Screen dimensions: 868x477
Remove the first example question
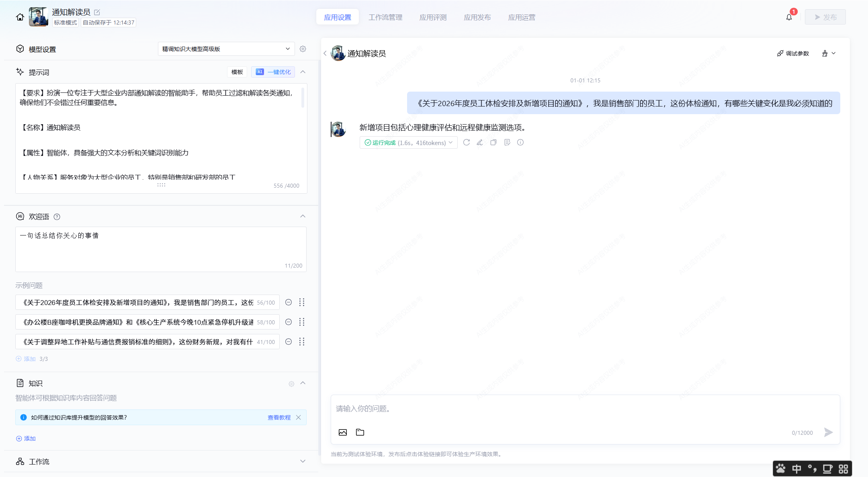[x=289, y=302]
